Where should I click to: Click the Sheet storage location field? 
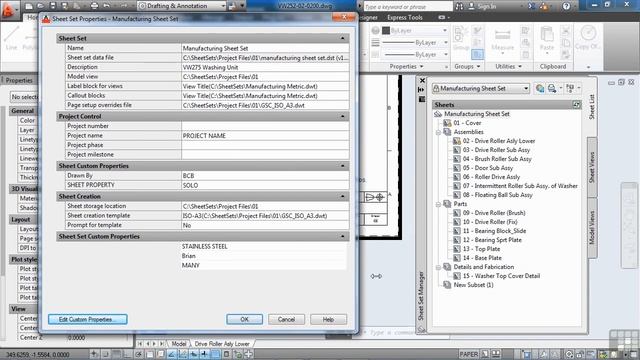coord(265,206)
